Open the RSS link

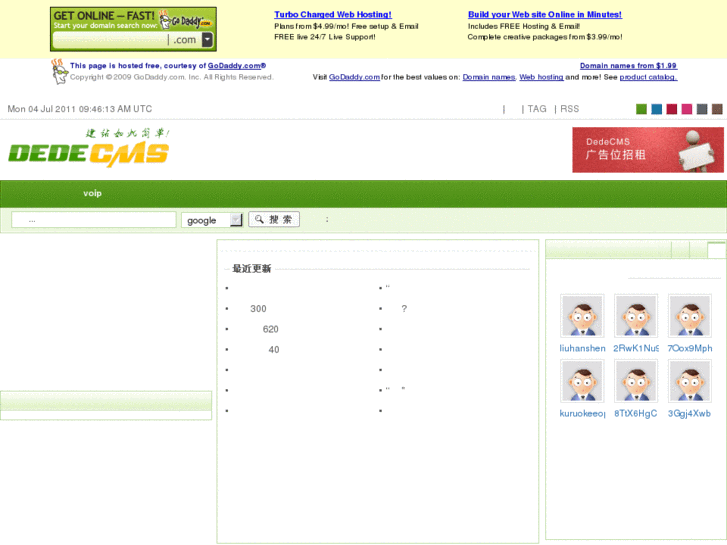569,109
